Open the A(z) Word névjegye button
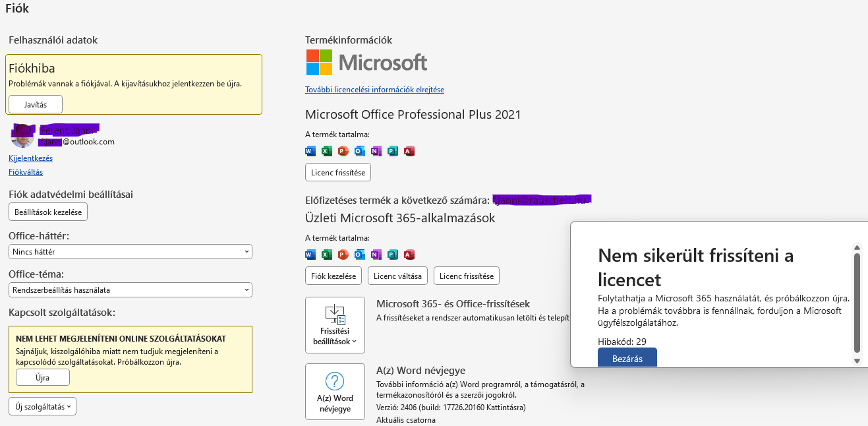The image size is (868, 426). [335, 392]
